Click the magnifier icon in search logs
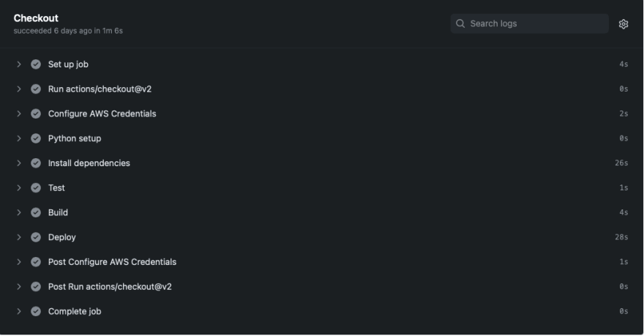Image resolution: width=644 pixels, height=336 pixels. (460, 24)
